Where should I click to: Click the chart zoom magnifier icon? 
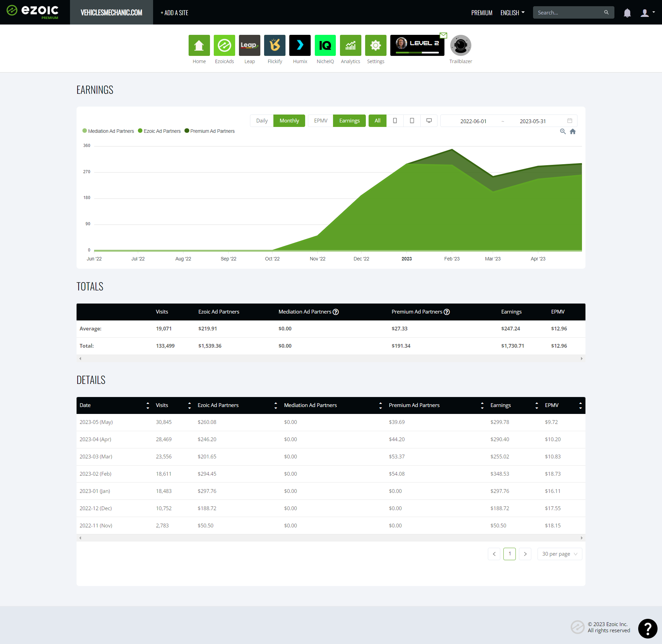(x=563, y=131)
